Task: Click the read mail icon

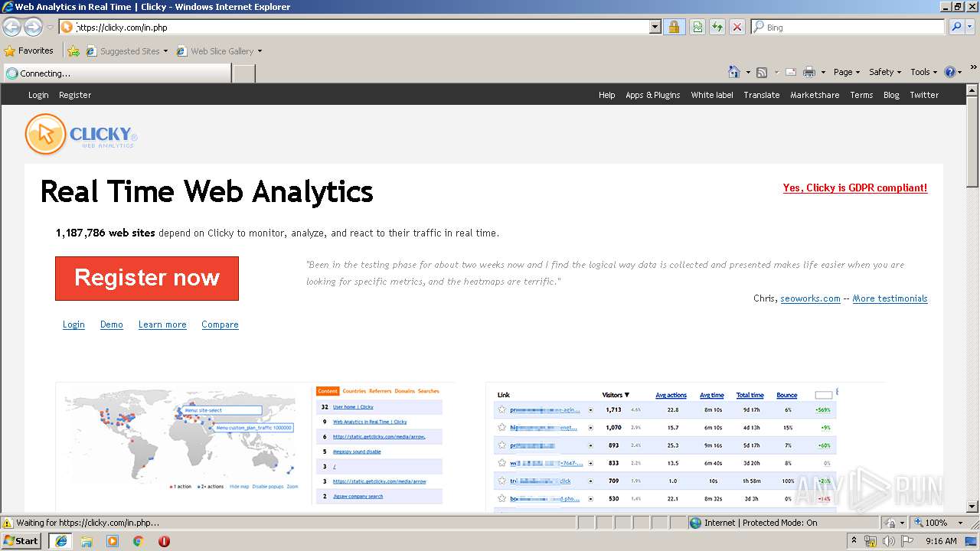Action: click(790, 72)
